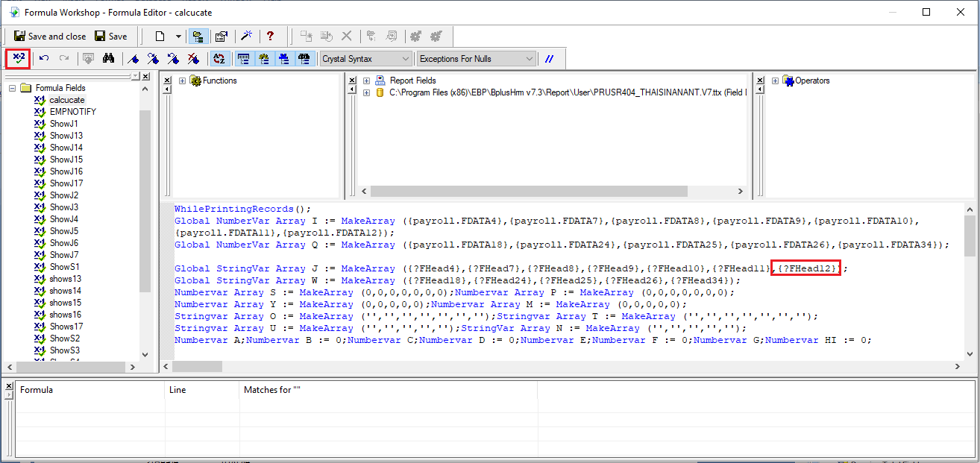The height and width of the screenshot is (463, 980).
Task: Toggle the Show Field Tree button
Action: coord(243,58)
